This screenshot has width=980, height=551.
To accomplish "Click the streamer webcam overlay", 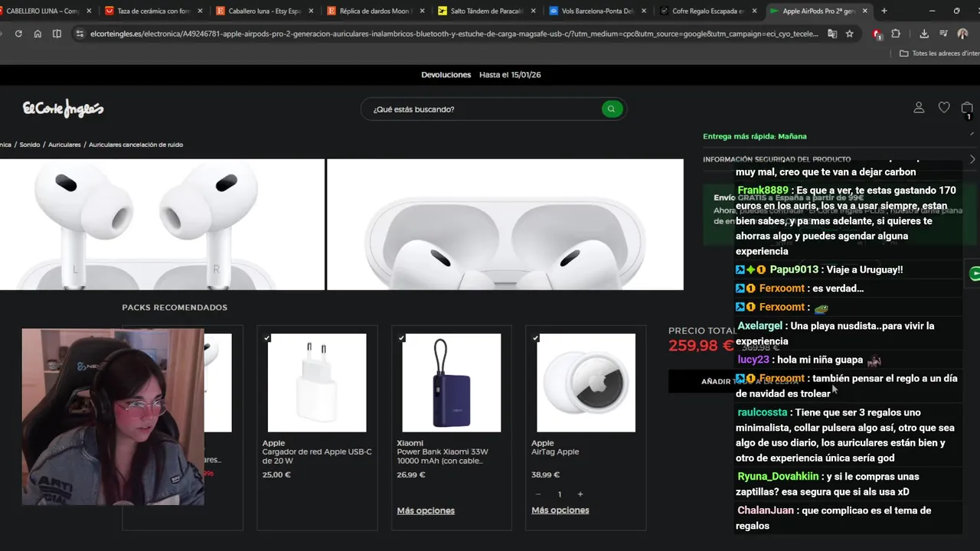I will click(x=113, y=417).
